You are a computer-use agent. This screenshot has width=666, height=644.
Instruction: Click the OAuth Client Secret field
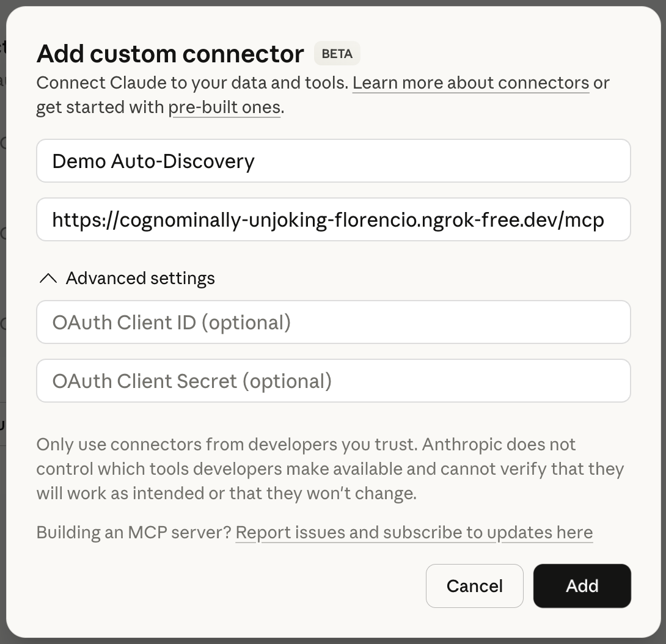pos(333,381)
